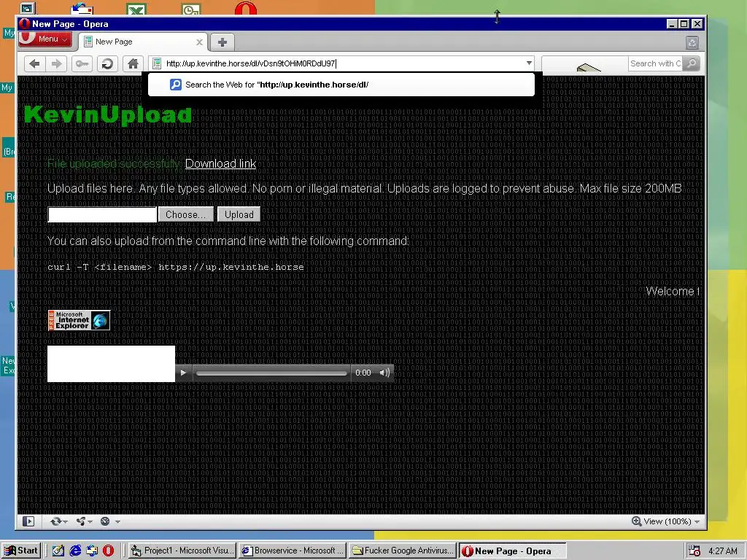
Task: Click the Opera logo in the title bar
Action: click(x=26, y=24)
